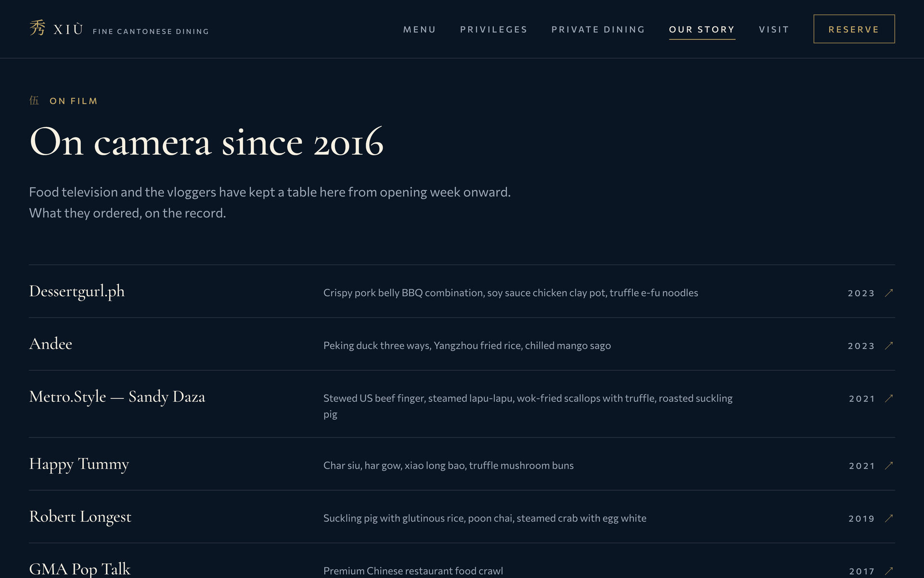The height and width of the screenshot is (578, 924).
Task: Click the 'On camera since 2016' heading
Action: point(206,142)
